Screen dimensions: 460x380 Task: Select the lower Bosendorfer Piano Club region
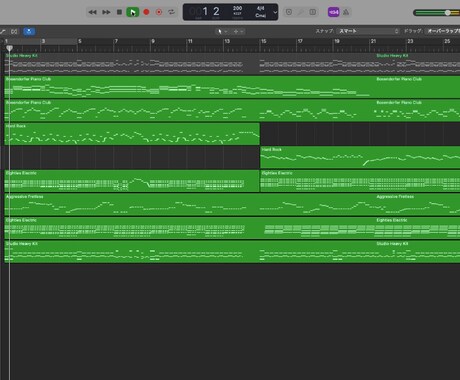232,110
